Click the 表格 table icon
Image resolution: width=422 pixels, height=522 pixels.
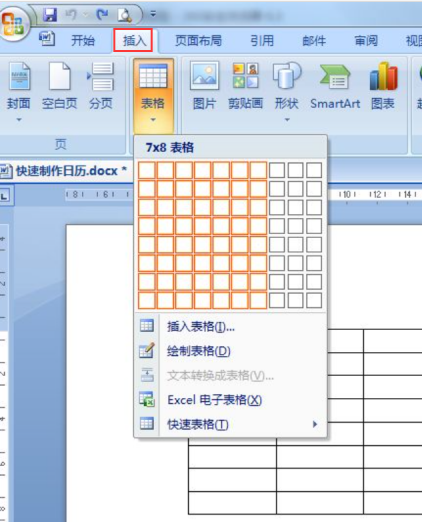point(153,76)
